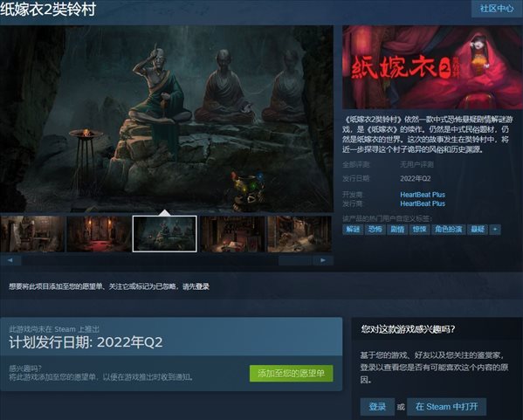Screen dimensions: 523x420
Task: Click 在 Steam 中打开 button
Action: pos(447,407)
